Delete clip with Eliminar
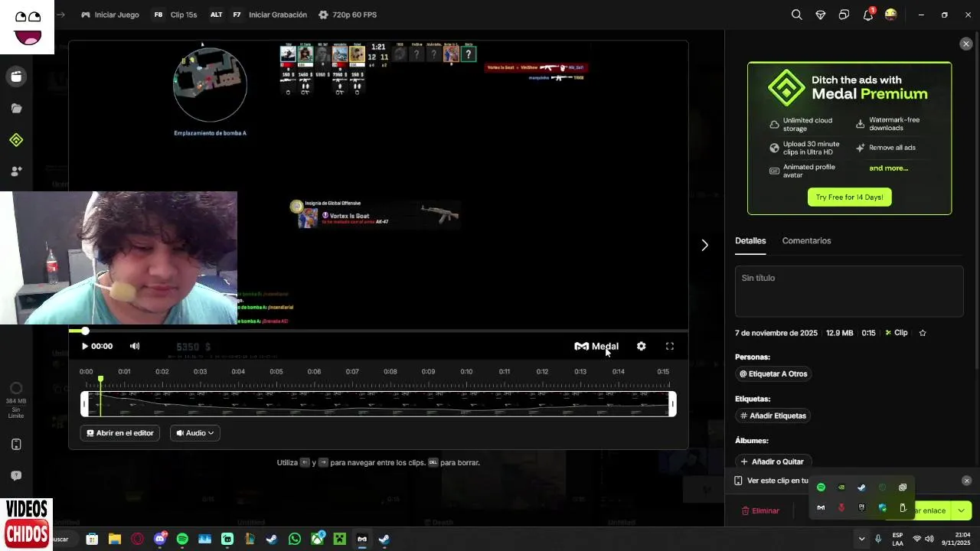This screenshot has width=980, height=551. (760, 510)
